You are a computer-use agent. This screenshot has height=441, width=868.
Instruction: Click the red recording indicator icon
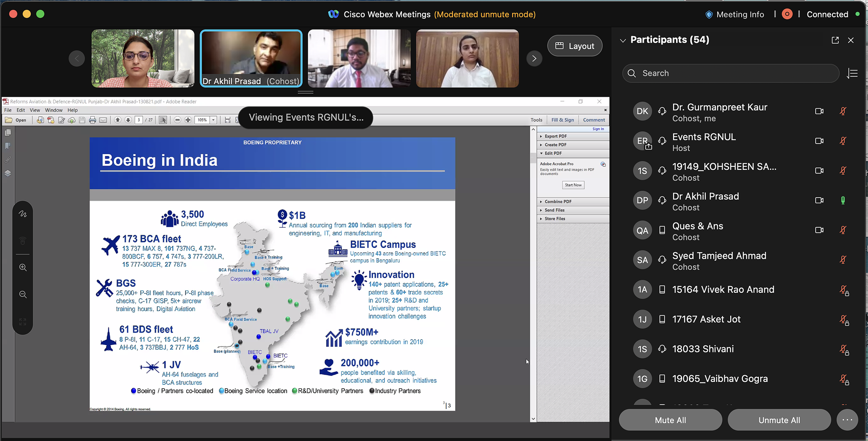click(787, 14)
